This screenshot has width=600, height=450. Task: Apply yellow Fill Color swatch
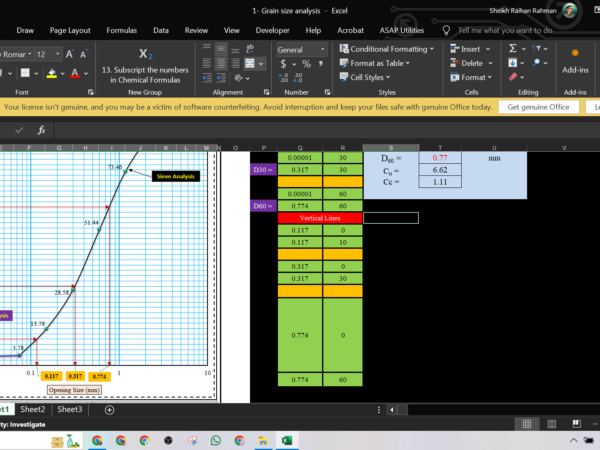pos(52,73)
